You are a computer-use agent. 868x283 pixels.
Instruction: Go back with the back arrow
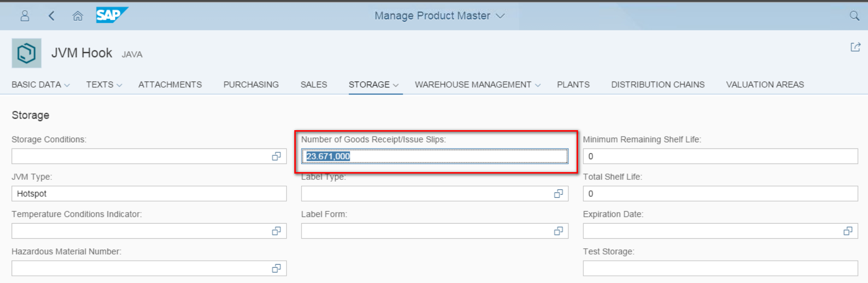52,16
